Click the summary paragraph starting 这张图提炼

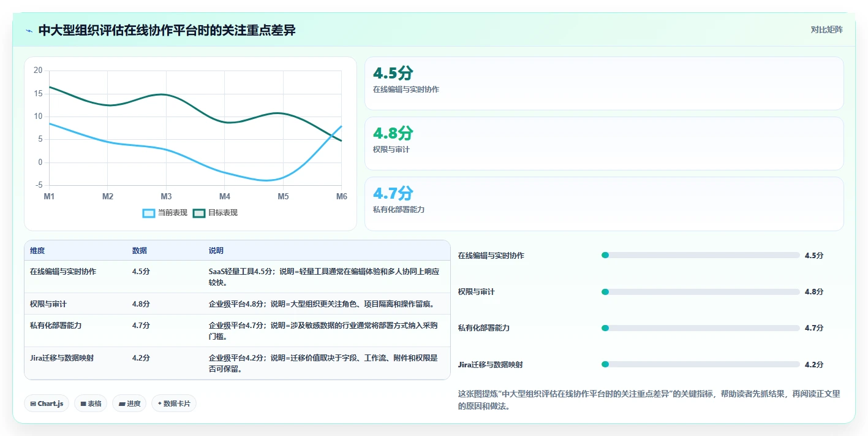point(649,400)
